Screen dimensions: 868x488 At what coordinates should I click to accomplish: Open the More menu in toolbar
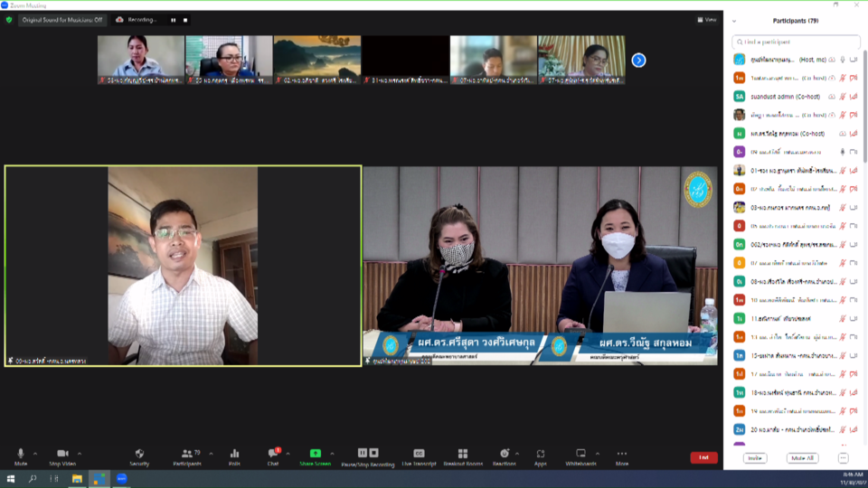pyautogui.click(x=621, y=455)
